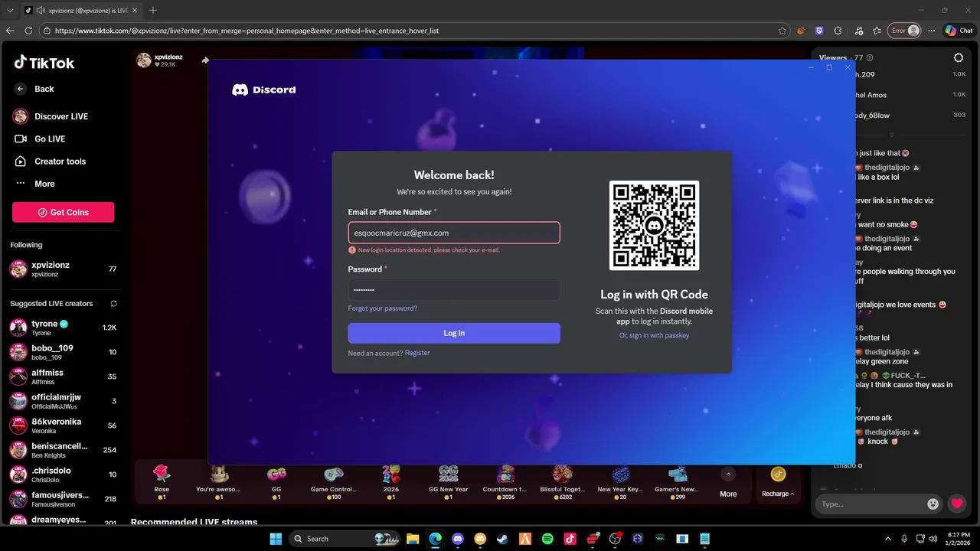Viewport: 980px width, 551px height.
Task: Click the Recharge coins button
Action: (x=778, y=483)
